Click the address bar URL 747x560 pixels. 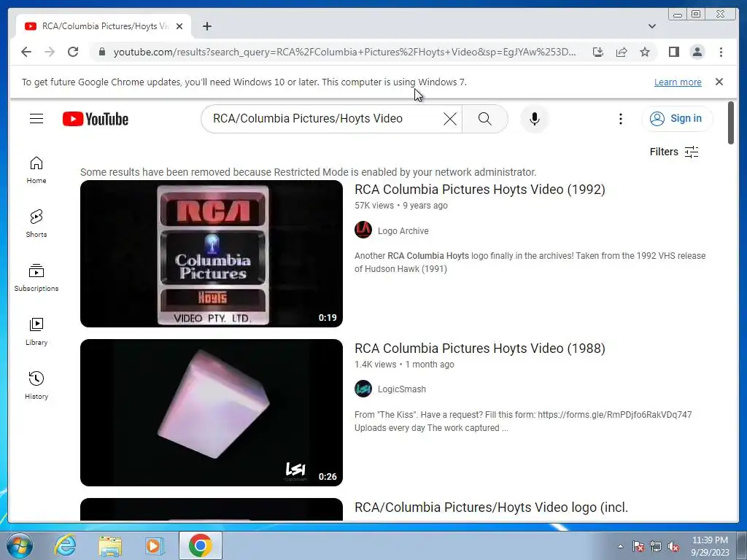point(344,52)
